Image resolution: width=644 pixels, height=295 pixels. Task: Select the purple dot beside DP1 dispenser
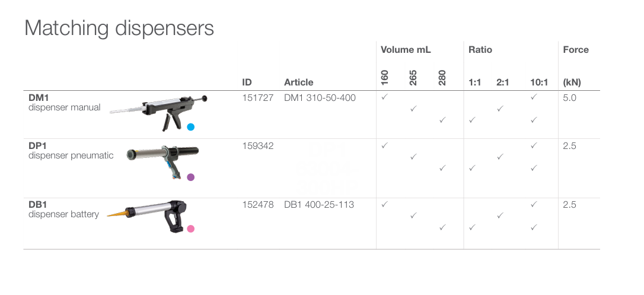click(190, 177)
